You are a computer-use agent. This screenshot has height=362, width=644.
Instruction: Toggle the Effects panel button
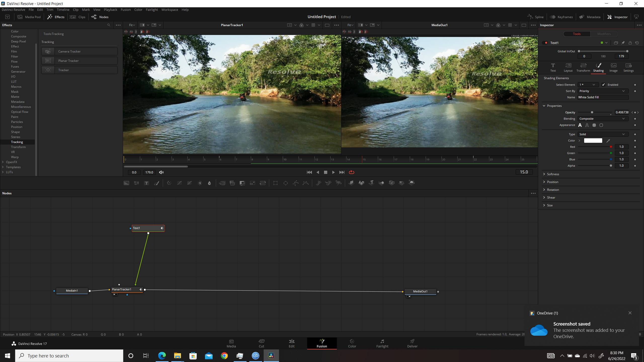56,17
